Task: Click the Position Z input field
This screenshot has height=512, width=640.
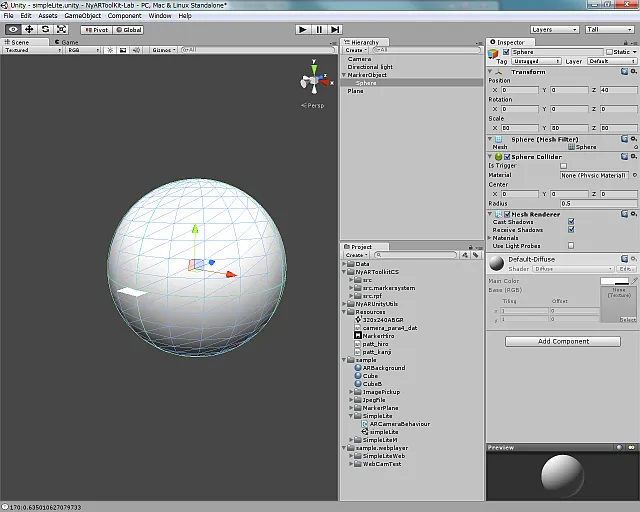Action: [x=618, y=90]
